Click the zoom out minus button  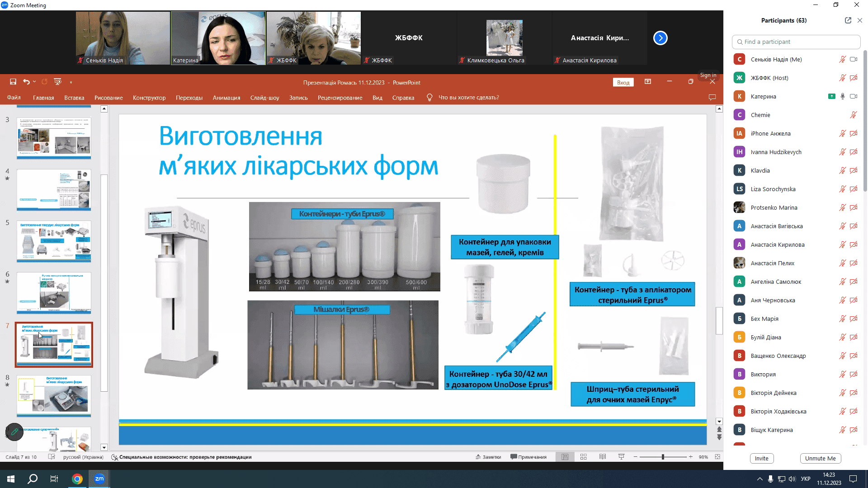coord(635,457)
